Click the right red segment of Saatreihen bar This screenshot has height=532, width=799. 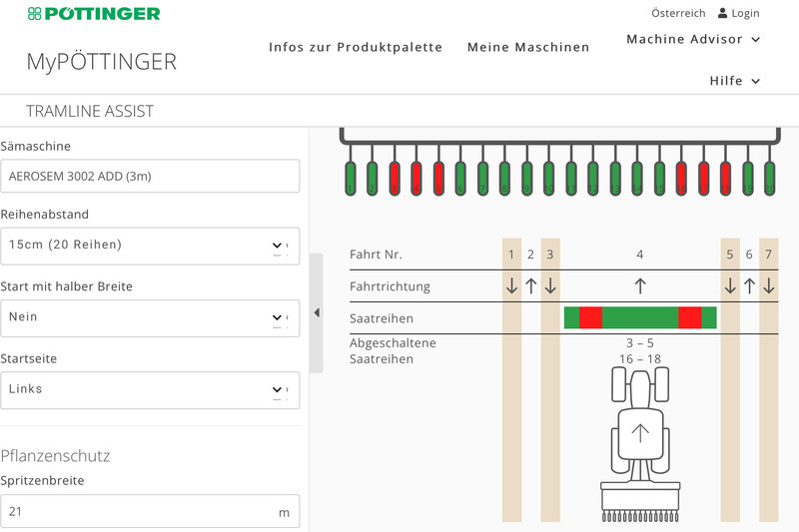(x=690, y=317)
